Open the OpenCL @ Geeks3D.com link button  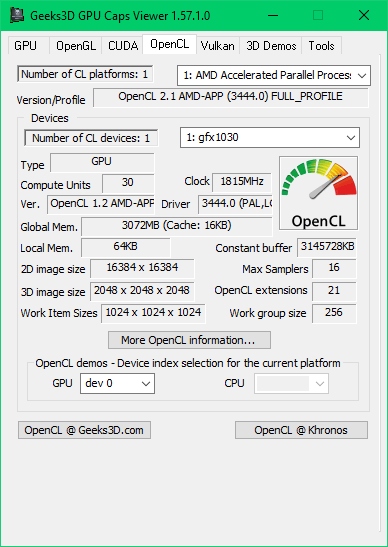click(x=84, y=430)
